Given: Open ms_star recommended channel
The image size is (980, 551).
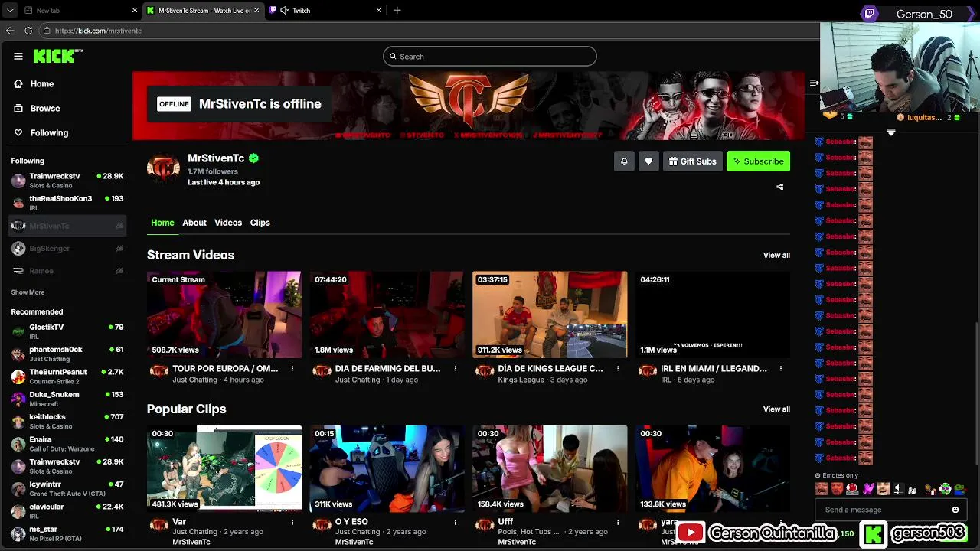Looking at the screenshot, I should coord(67,533).
